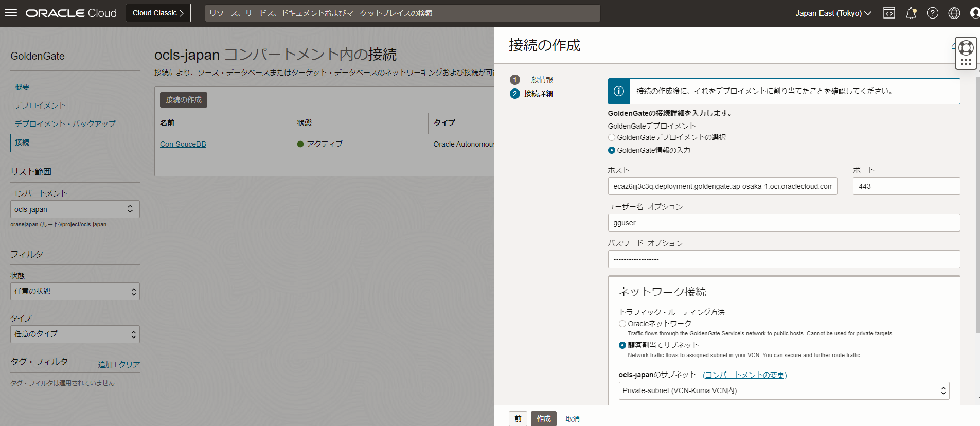Open the Private-subnet subnet dropdown
Image resolution: width=980 pixels, height=426 pixels.
pos(784,390)
